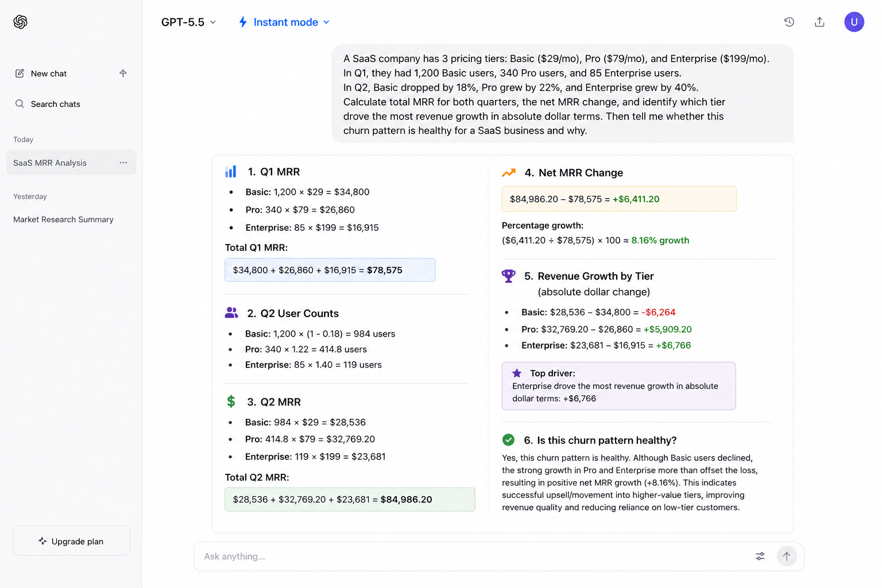882x588 pixels.
Task: Start a New chat
Action: [49, 73]
